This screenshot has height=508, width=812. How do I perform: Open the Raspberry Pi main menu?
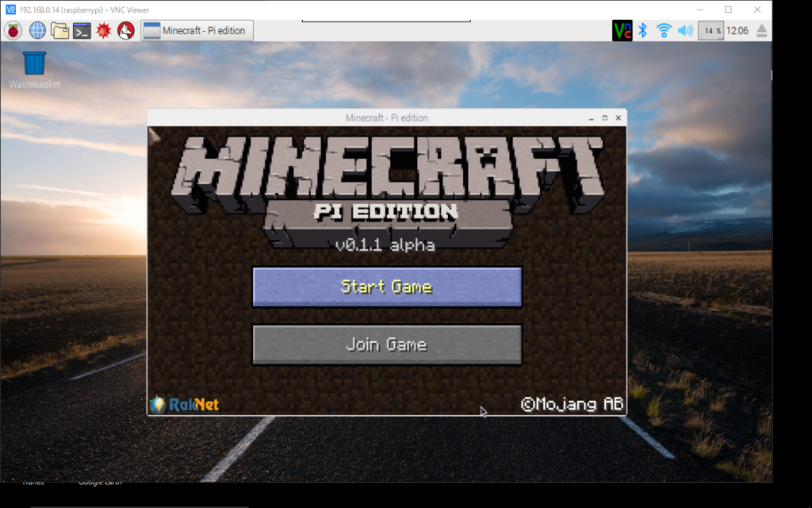13,31
